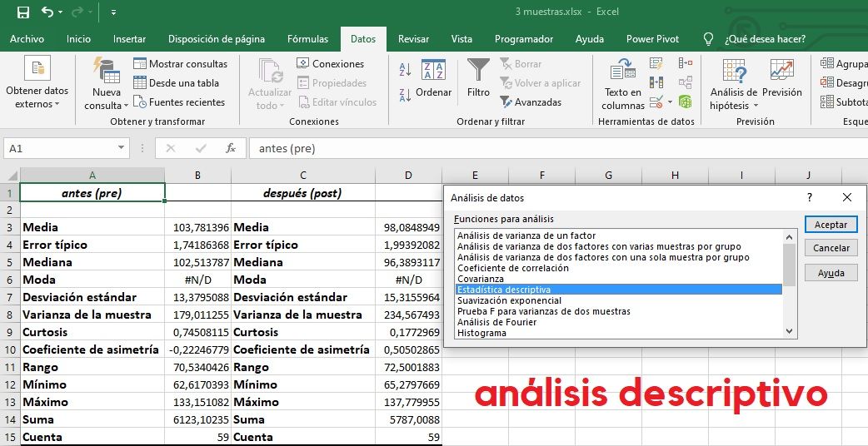The image size is (868, 446).
Task: Click the Cancelar button
Action: tap(831, 248)
